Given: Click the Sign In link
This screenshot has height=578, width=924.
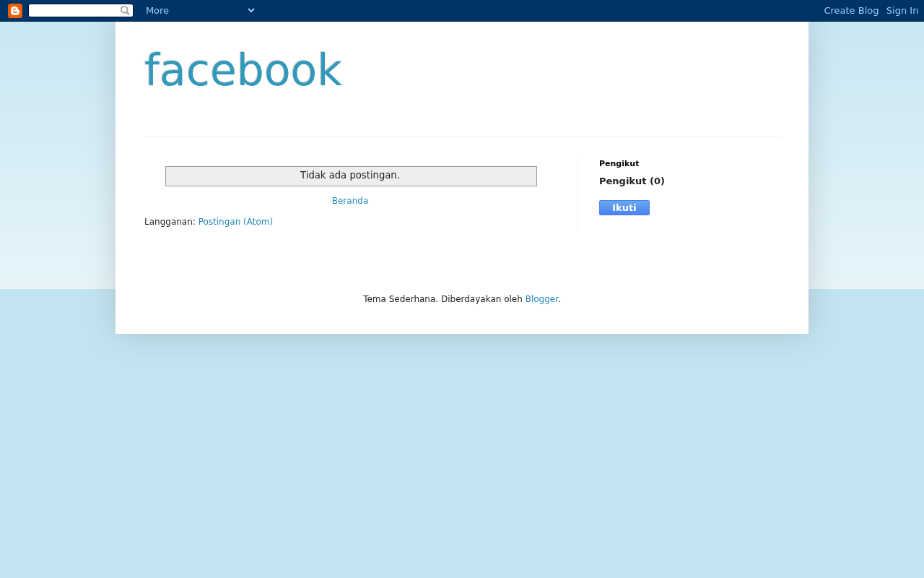Looking at the screenshot, I should (902, 11).
